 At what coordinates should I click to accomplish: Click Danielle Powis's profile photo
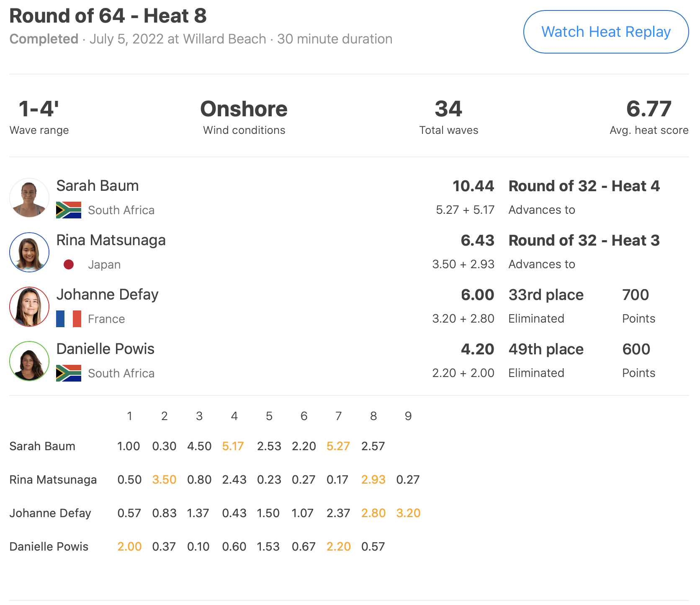click(29, 361)
